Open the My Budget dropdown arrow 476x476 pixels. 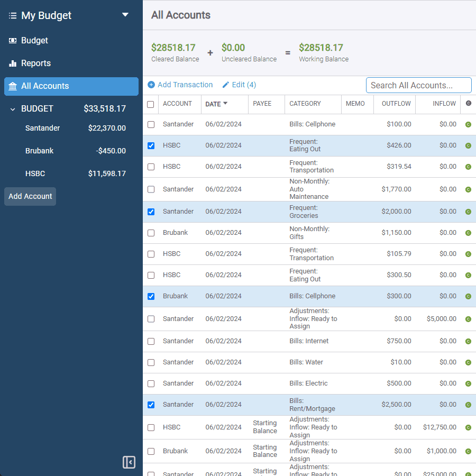click(125, 15)
